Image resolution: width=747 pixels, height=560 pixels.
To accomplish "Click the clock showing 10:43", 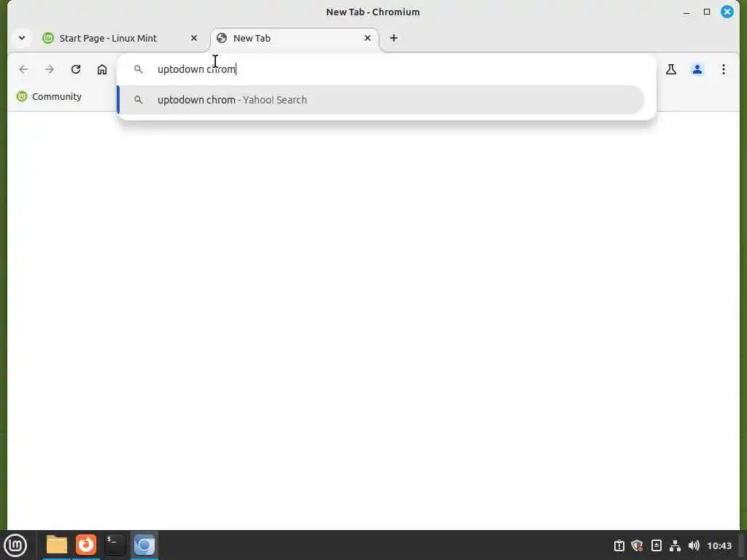I will pyautogui.click(x=719, y=545).
